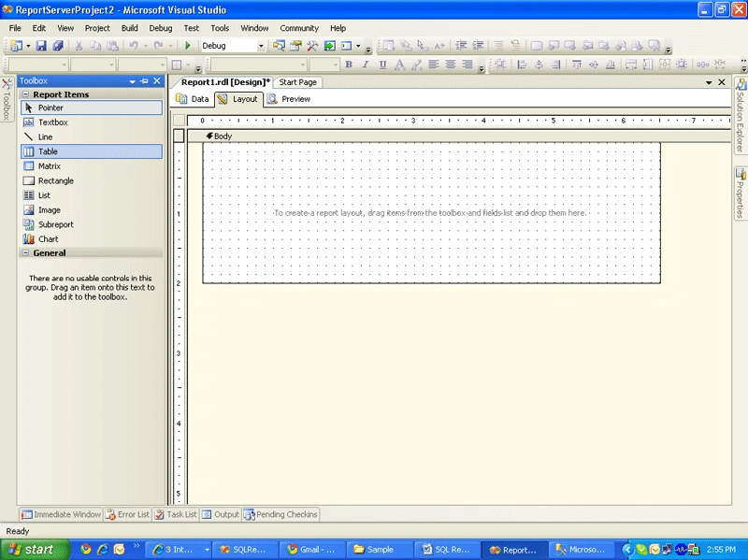Click the Save All icon
The image size is (748, 560).
pos(58,46)
